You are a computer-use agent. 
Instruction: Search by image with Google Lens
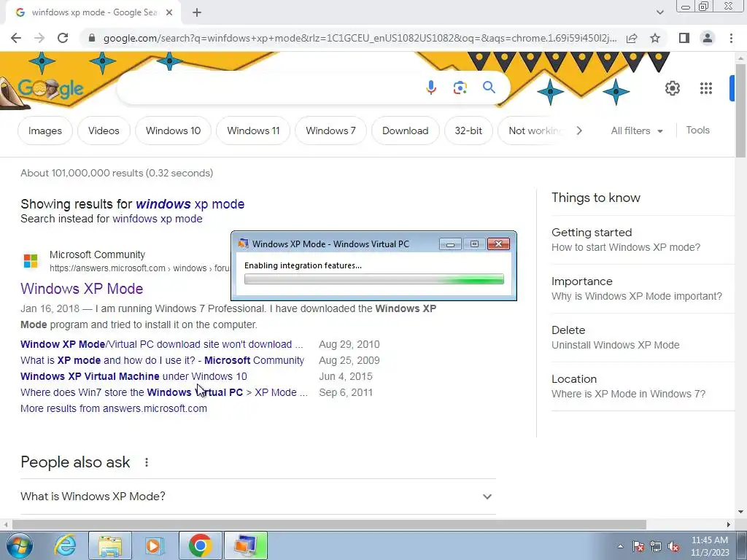[x=460, y=87]
